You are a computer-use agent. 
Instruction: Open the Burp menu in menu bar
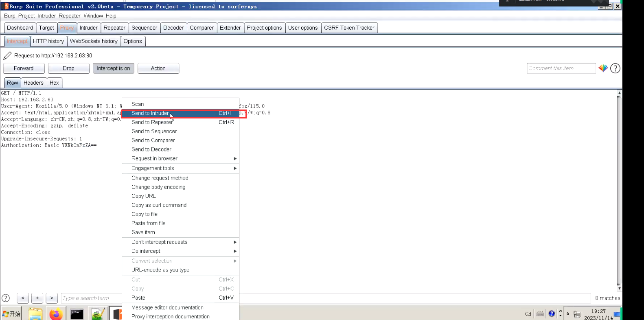point(9,16)
